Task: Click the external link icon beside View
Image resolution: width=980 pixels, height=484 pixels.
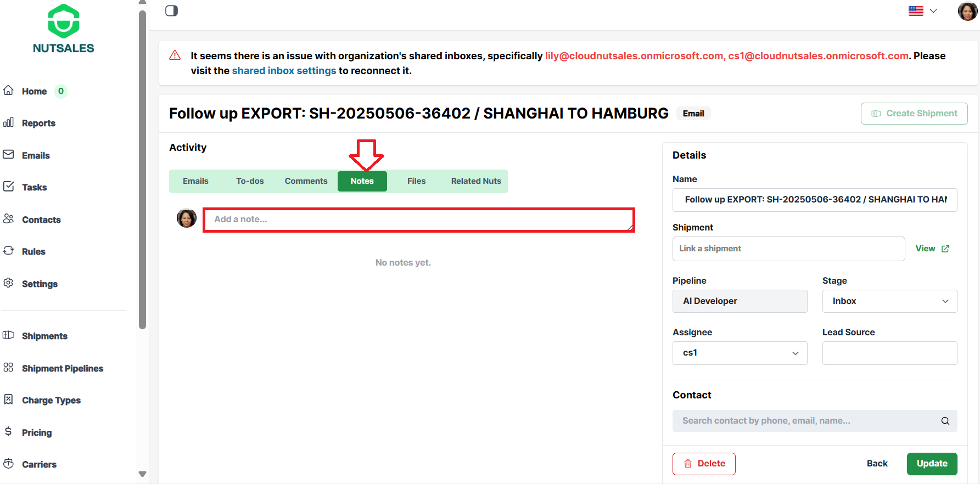Action: pos(945,249)
